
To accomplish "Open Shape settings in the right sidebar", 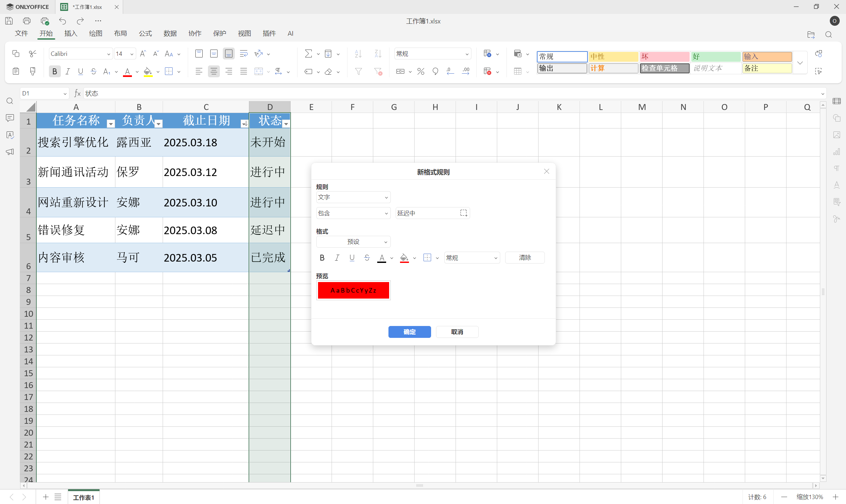I will tap(837, 118).
